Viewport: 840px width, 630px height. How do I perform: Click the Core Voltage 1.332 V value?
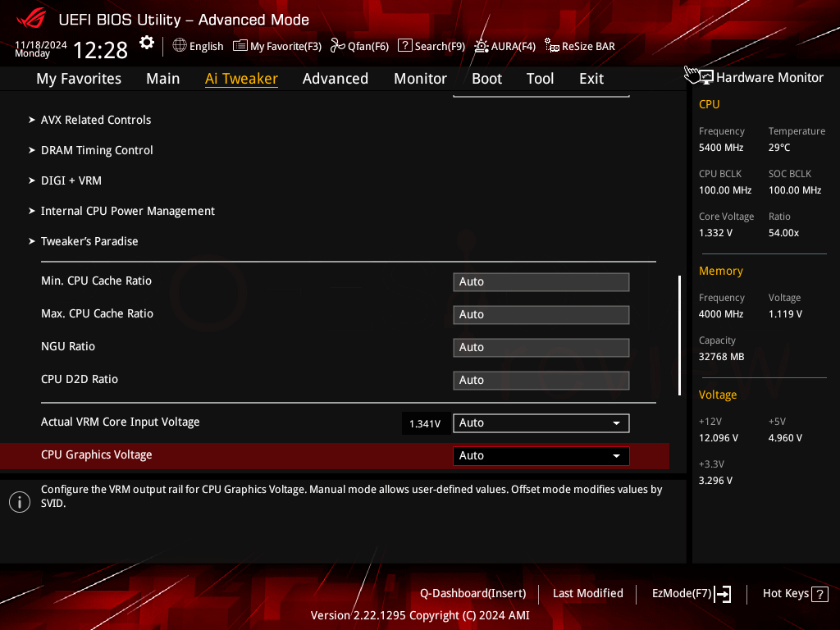point(715,233)
